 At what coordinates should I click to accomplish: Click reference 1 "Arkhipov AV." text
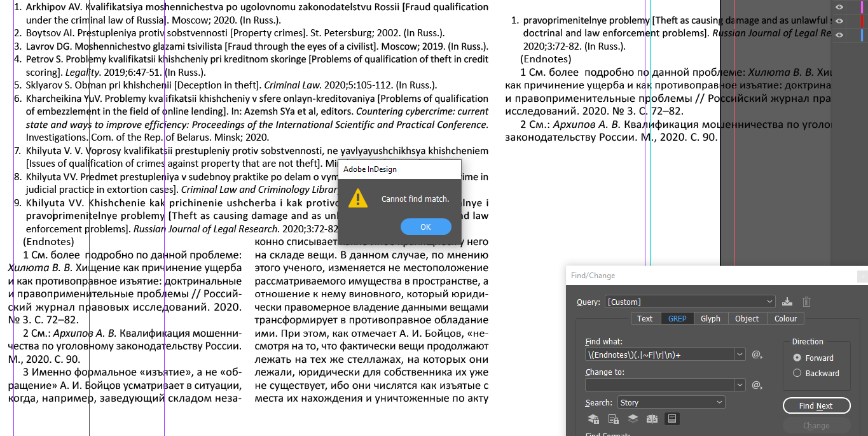point(53,7)
